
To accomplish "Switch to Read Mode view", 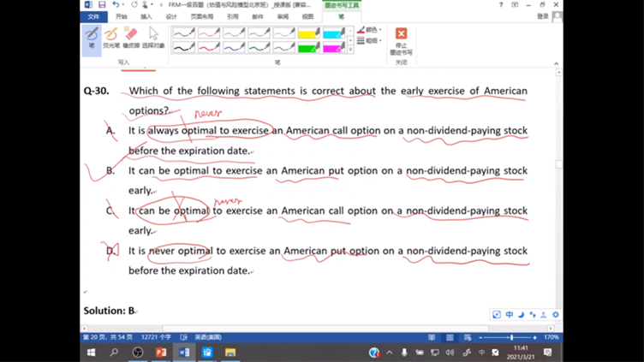I will coord(432,337).
